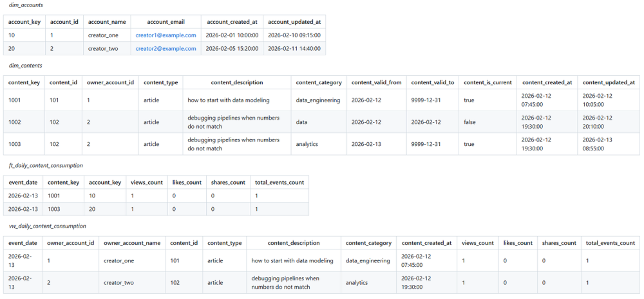
Task: Open the creator1@example.com email link
Action: 166,35
